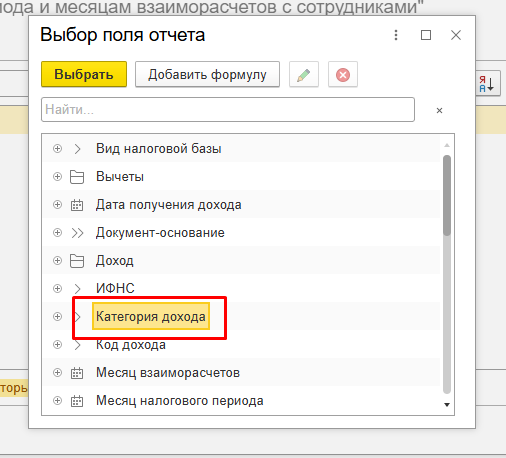506x458 pixels.
Task: Click the plus icon beside Дата получения дохода
Action: point(57,204)
